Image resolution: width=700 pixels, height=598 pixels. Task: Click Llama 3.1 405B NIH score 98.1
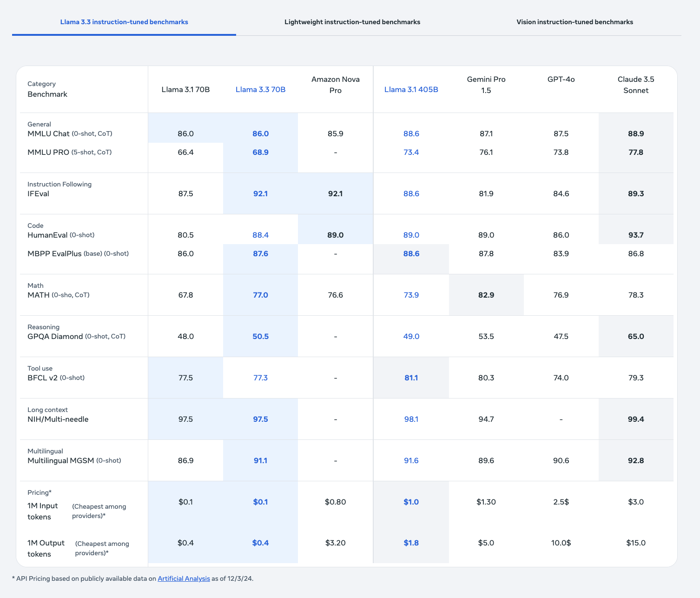[x=411, y=419]
